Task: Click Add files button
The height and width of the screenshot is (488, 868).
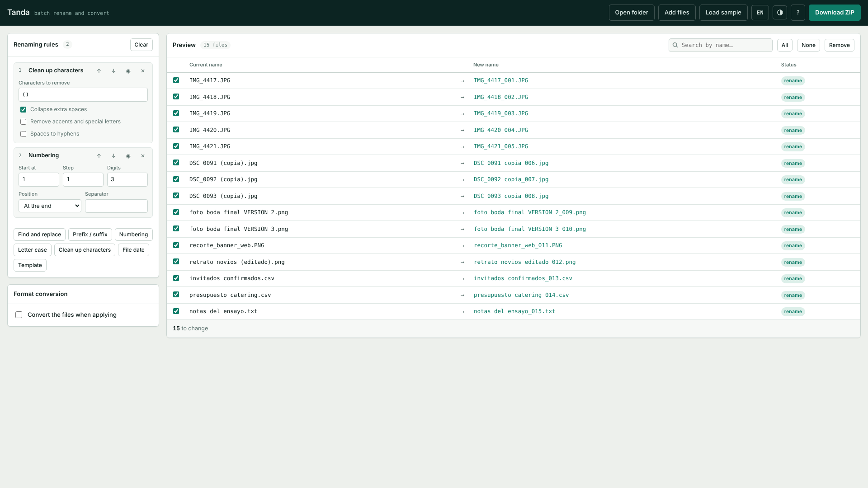Action: (x=677, y=13)
